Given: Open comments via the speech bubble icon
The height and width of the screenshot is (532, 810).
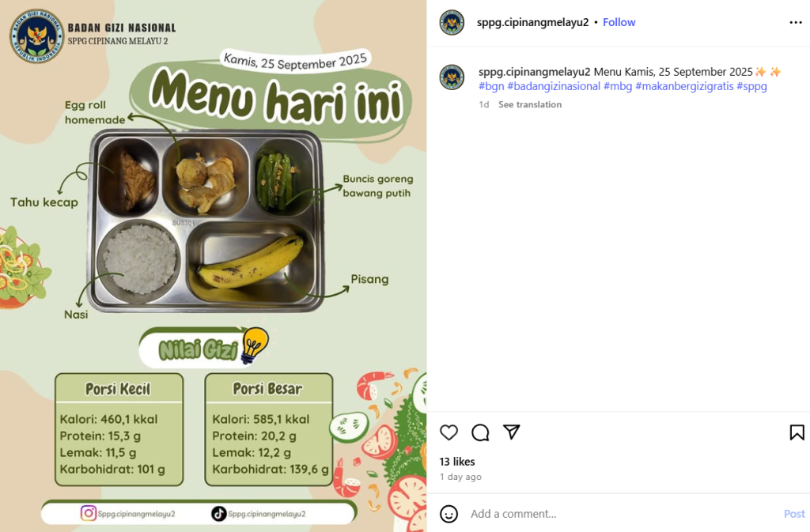Looking at the screenshot, I should (480, 432).
